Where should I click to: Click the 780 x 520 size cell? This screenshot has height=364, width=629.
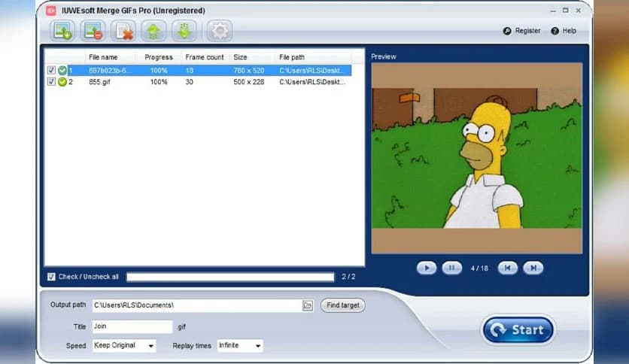(249, 71)
